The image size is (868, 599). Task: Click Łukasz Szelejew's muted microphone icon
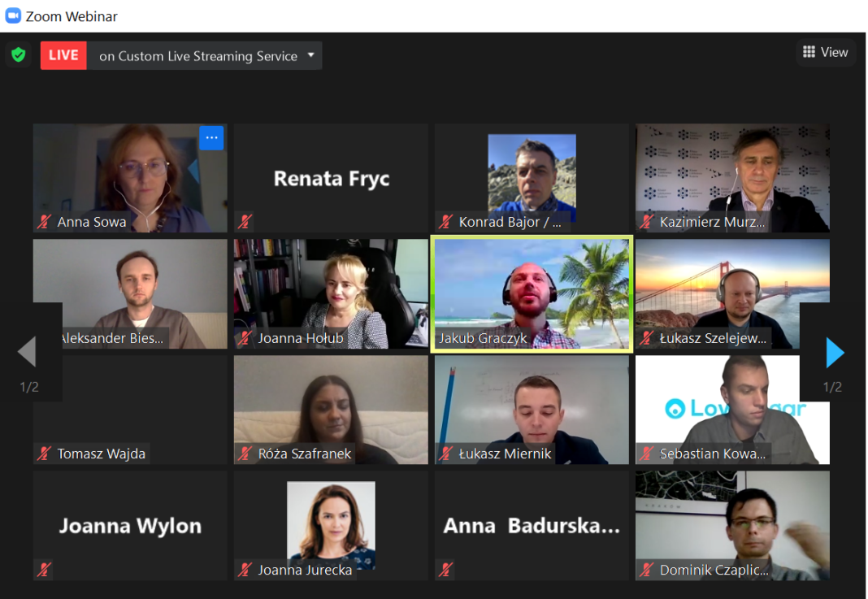pos(646,337)
